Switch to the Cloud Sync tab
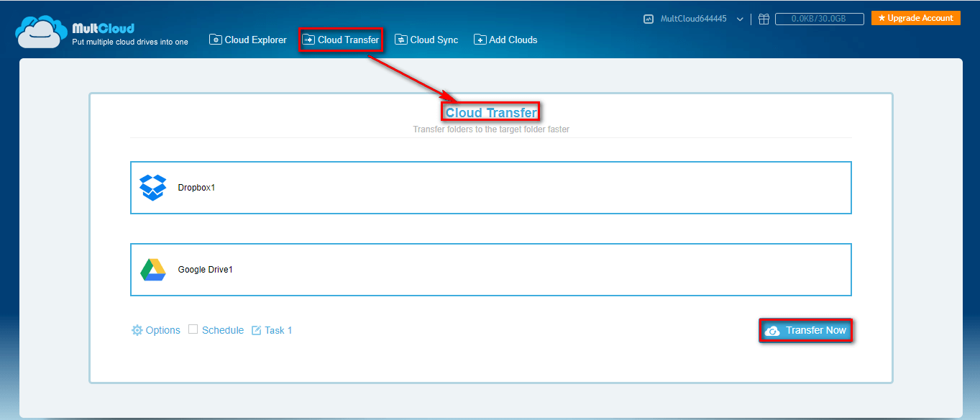 point(426,40)
